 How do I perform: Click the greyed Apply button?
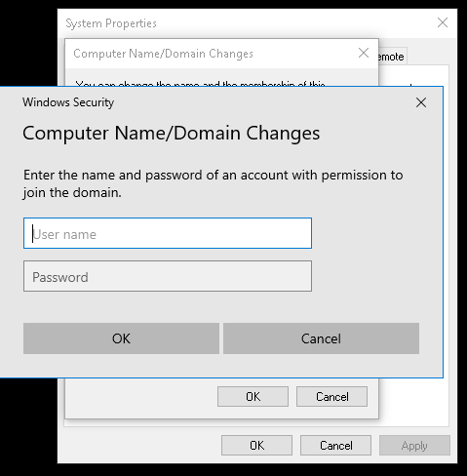click(414, 445)
